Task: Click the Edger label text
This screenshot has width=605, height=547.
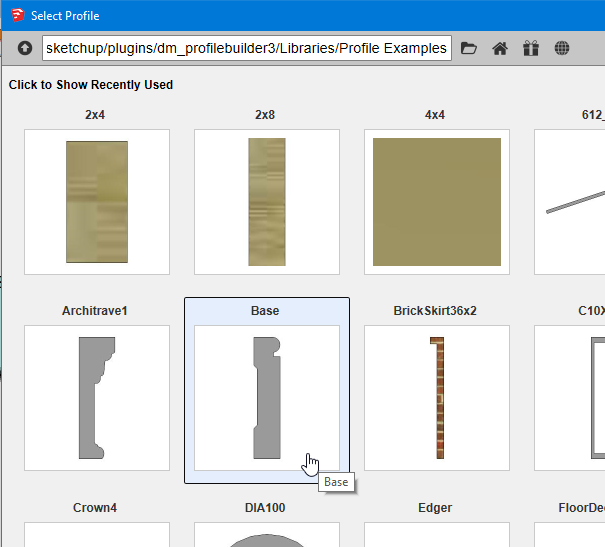Action: point(435,508)
